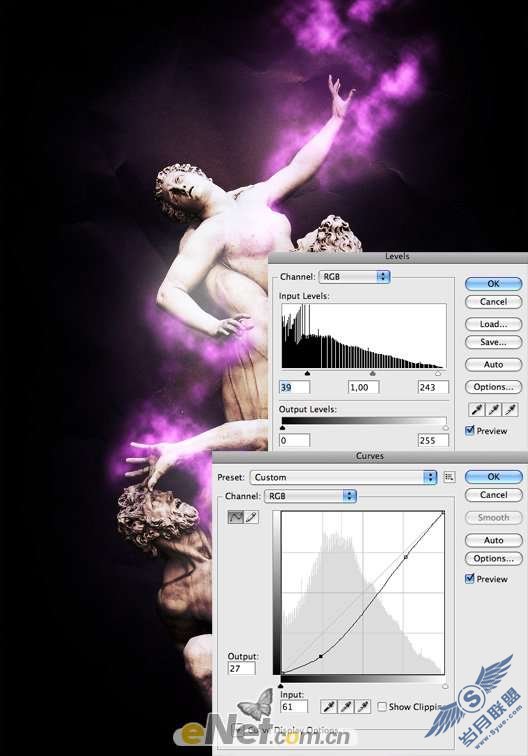Toggle the Preview checkbox in Levels
This screenshot has height=756, width=528.
pos(470,430)
